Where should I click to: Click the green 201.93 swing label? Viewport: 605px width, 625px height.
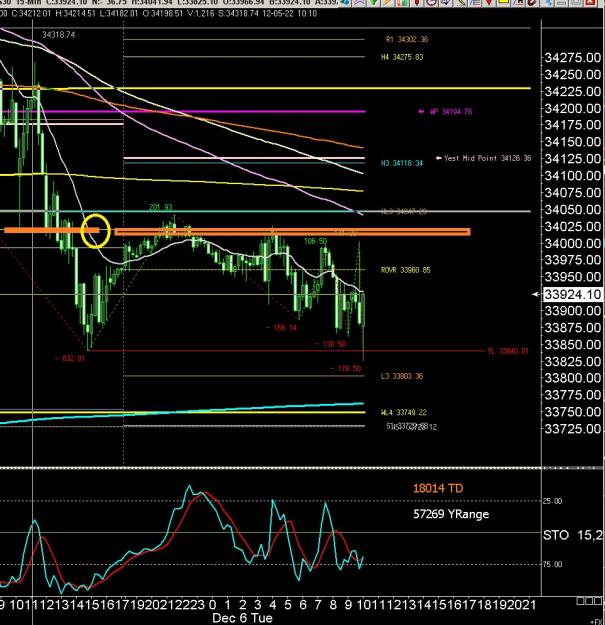161,207
